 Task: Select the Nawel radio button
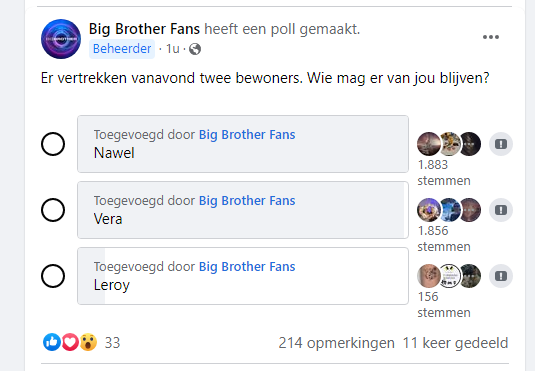[x=53, y=144]
